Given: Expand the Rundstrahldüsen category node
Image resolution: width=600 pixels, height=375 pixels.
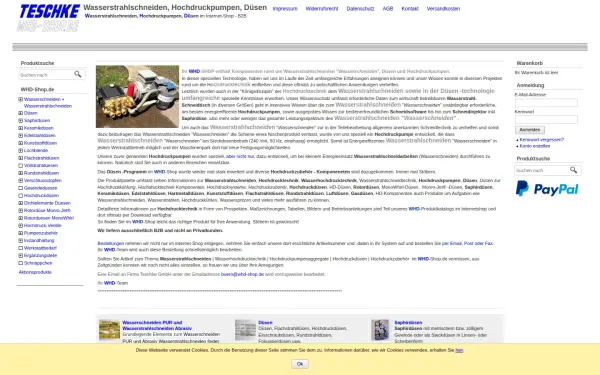Looking at the screenshot, I should (21, 173).
